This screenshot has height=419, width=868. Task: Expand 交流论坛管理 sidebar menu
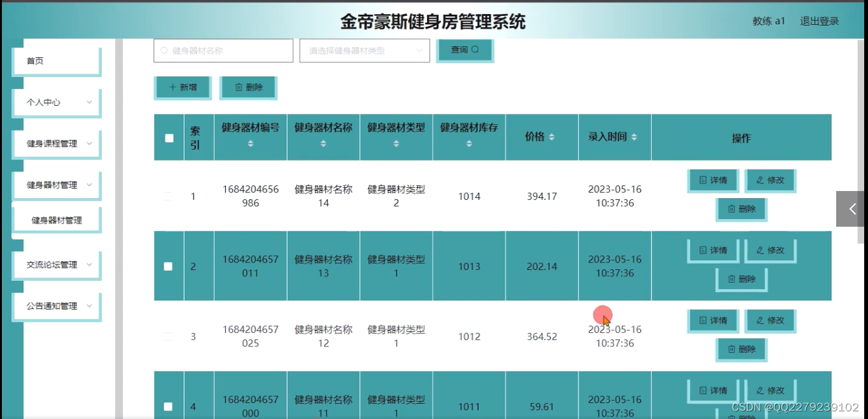pyautogui.click(x=56, y=265)
